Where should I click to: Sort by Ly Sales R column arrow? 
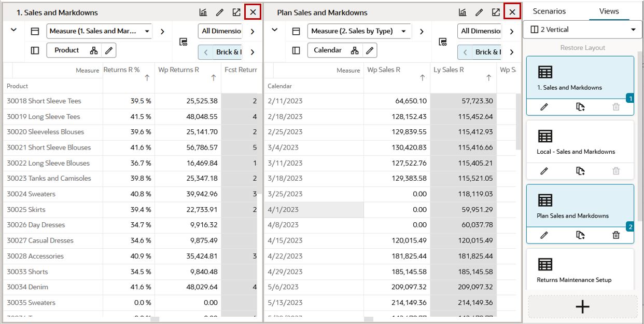pyautogui.click(x=488, y=78)
